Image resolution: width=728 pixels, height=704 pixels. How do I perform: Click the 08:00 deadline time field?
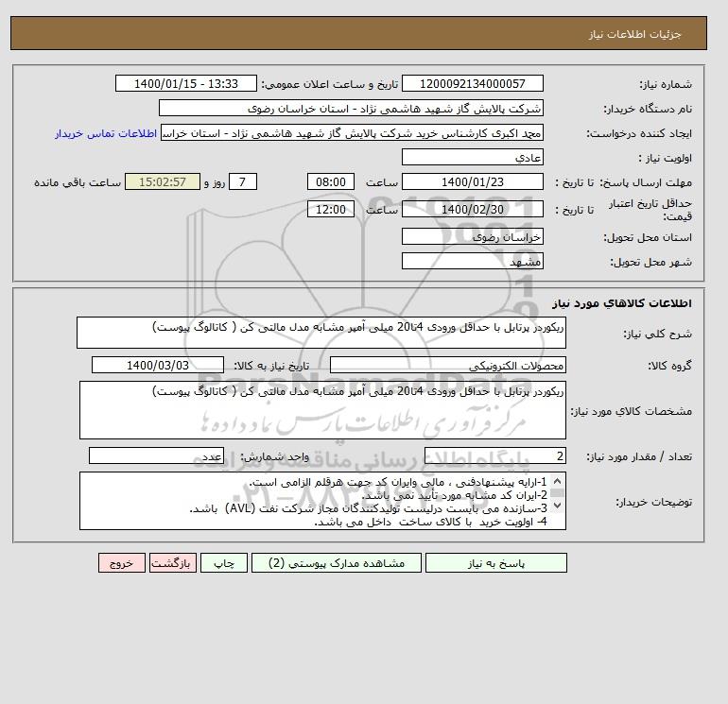coord(331,182)
